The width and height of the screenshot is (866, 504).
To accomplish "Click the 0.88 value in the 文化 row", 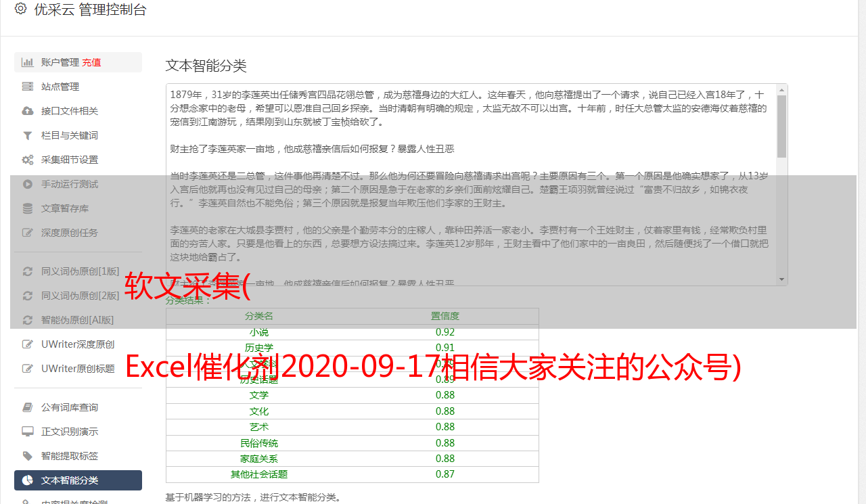I will pos(445,411).
